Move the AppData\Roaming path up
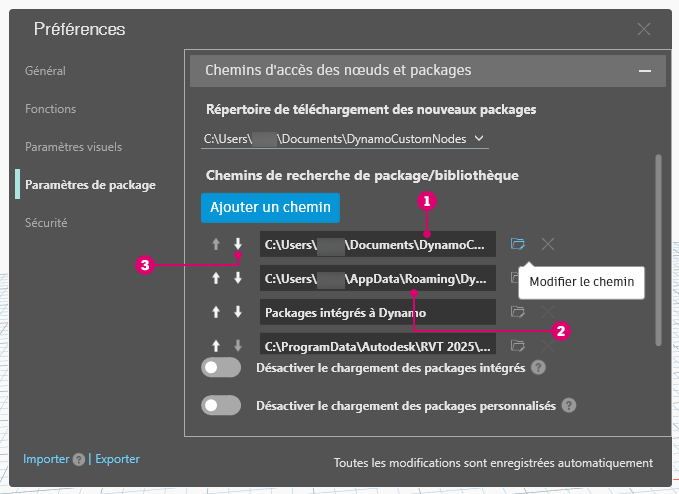This screenshot has height=494, width=679. click(x=216, y=278)
